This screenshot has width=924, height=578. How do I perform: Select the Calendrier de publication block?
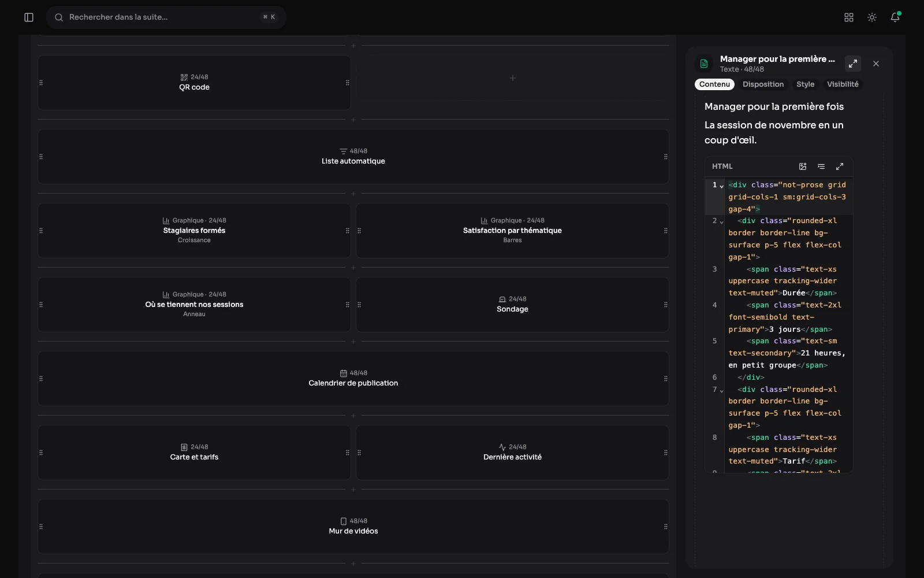(x=353, y=379)
